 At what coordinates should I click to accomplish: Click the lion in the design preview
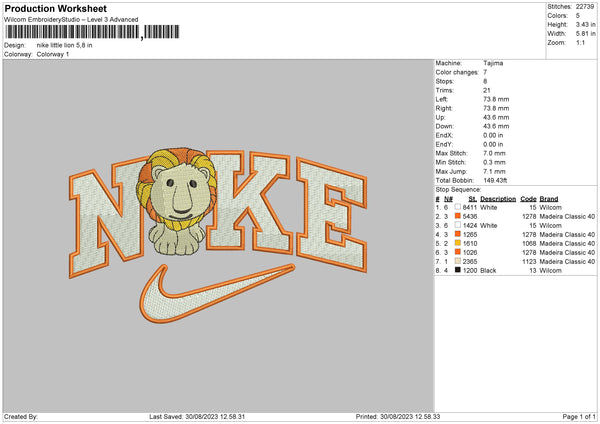177,201
